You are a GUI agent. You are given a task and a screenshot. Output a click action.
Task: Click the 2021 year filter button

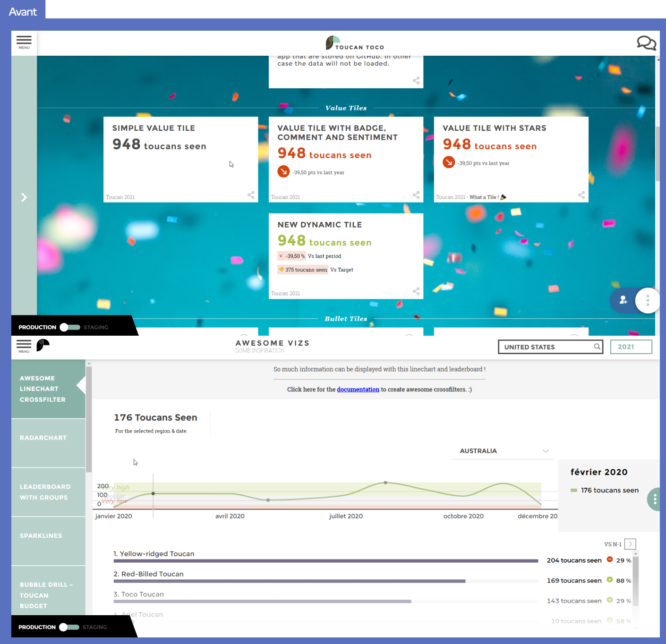point(631,347)
